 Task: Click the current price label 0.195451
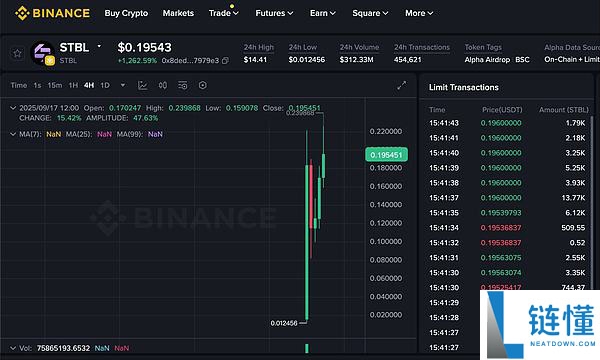(386, 155)
